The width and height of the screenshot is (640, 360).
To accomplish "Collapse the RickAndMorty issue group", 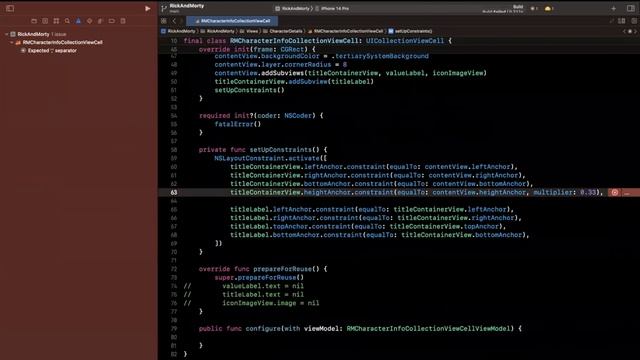I will pos(7,34).
